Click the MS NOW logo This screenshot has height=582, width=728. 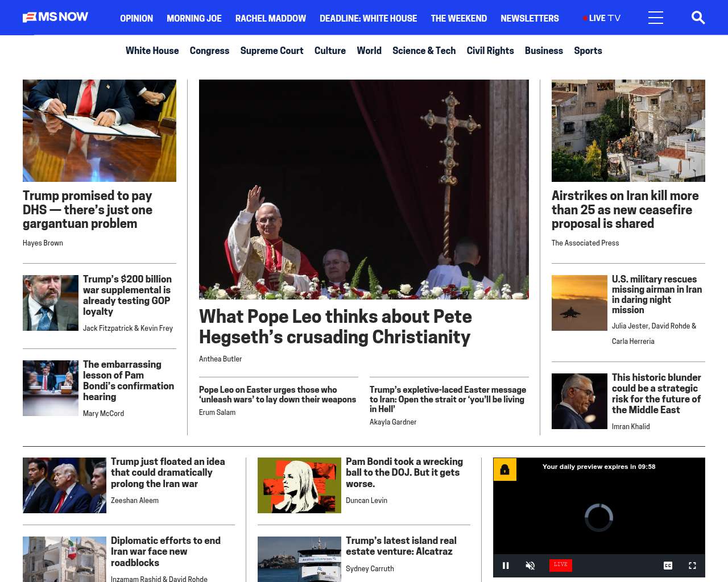click(56, 17)
